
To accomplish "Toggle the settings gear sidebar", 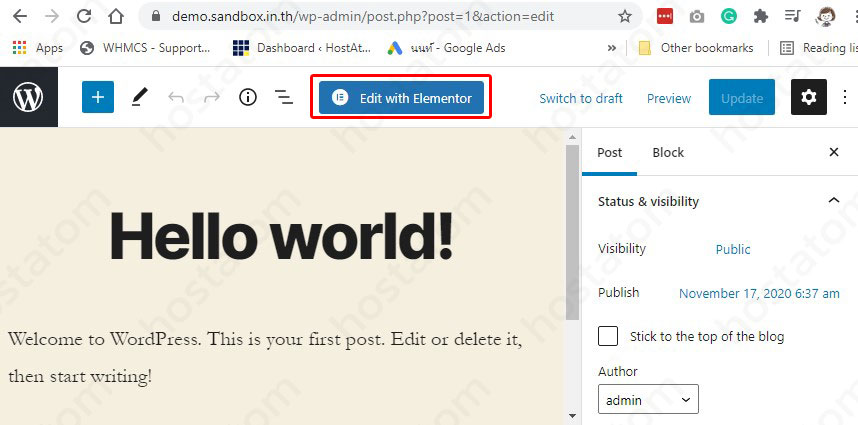I will (809, 97).
